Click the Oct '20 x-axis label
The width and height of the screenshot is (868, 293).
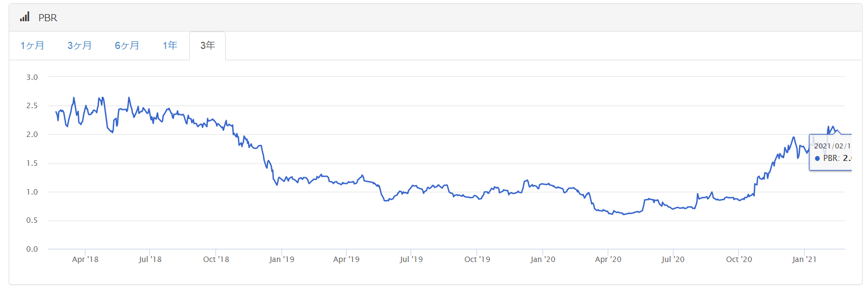click(x=739, y=259)
